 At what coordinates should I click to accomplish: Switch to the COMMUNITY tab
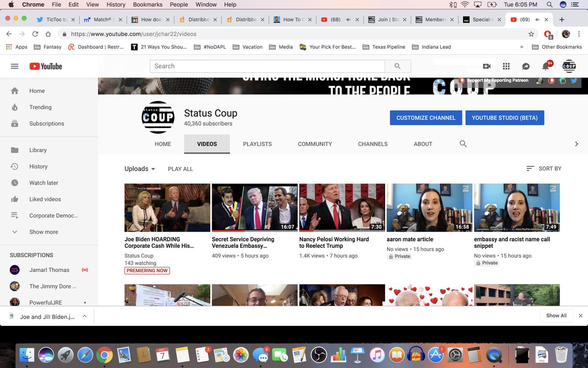315,144
